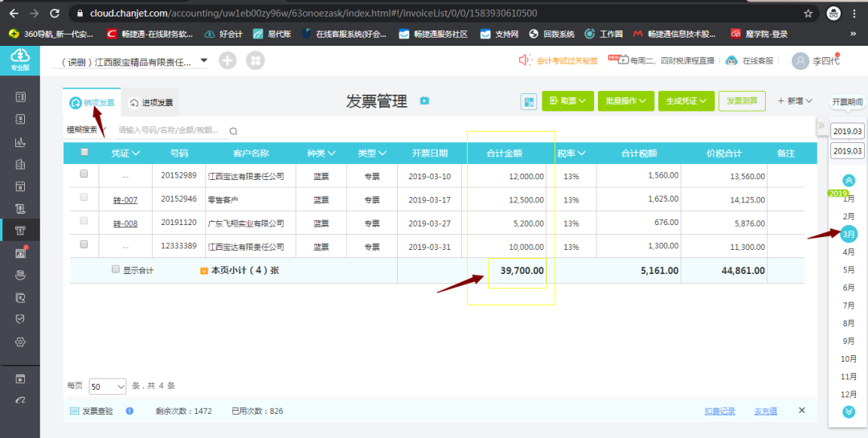The image size is (868, 438).
Task: Open the 去充值 link
Action: pos(766,411)
